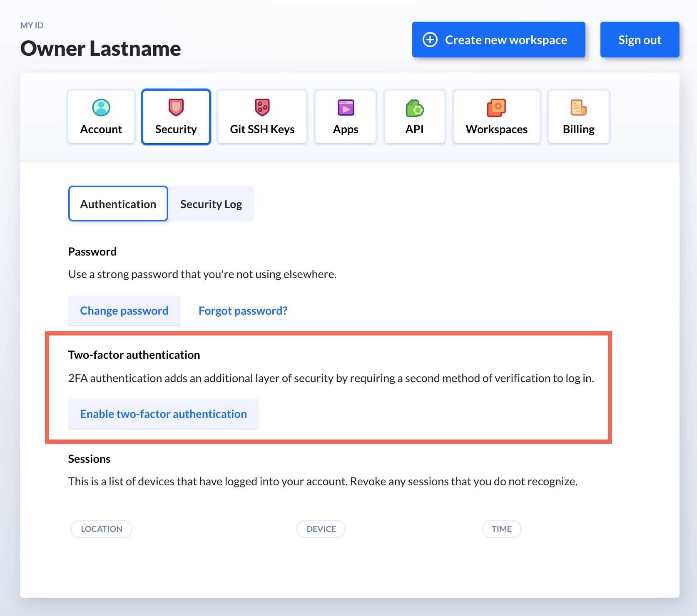Screen dimensions: 697x616
Task: Sign out of the account
Action: (640, 40)
